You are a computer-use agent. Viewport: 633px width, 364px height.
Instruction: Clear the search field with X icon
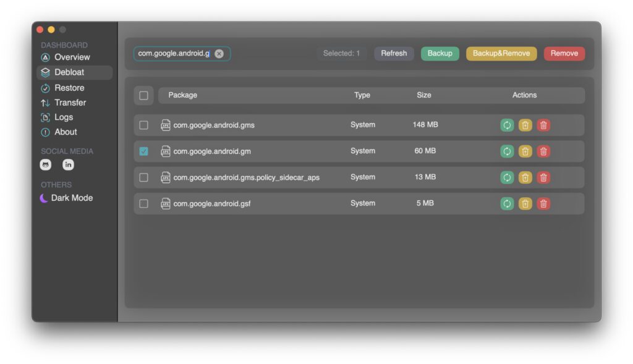219,54
